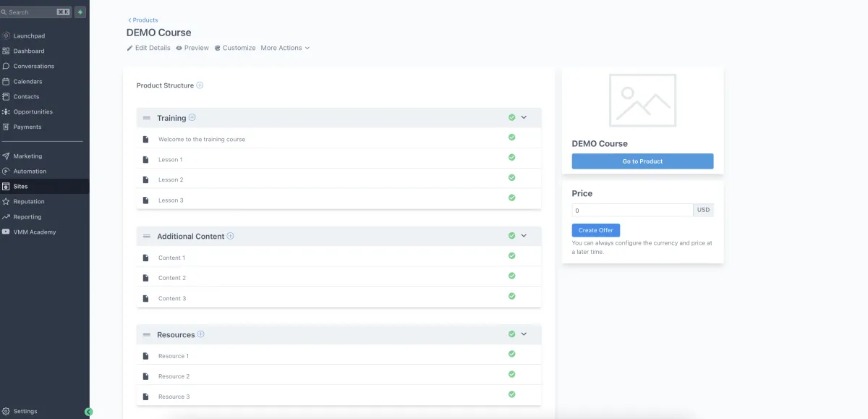Toggle the published check for Training category
Screen dimensions: 868x419
point(511,117)
